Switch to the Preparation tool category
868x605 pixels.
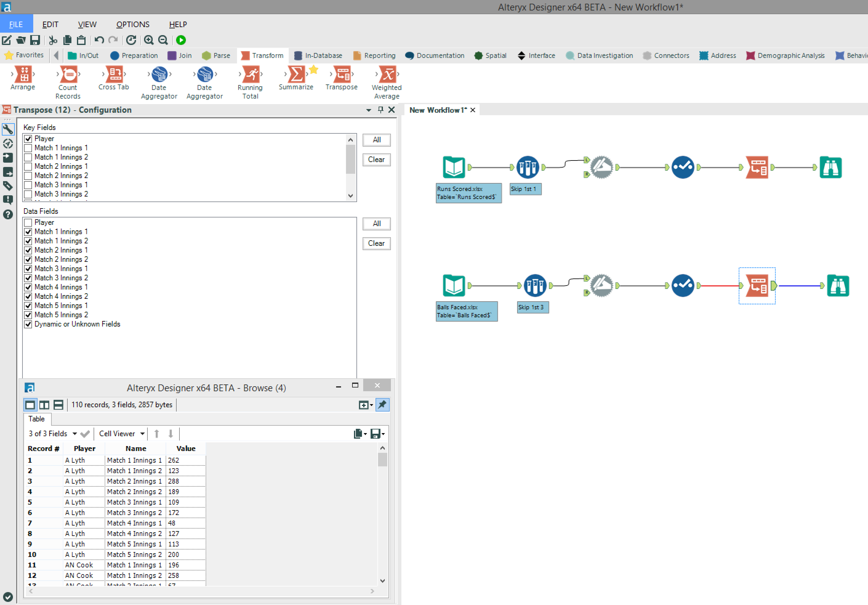pyautogui.click(x=134, y=56)
